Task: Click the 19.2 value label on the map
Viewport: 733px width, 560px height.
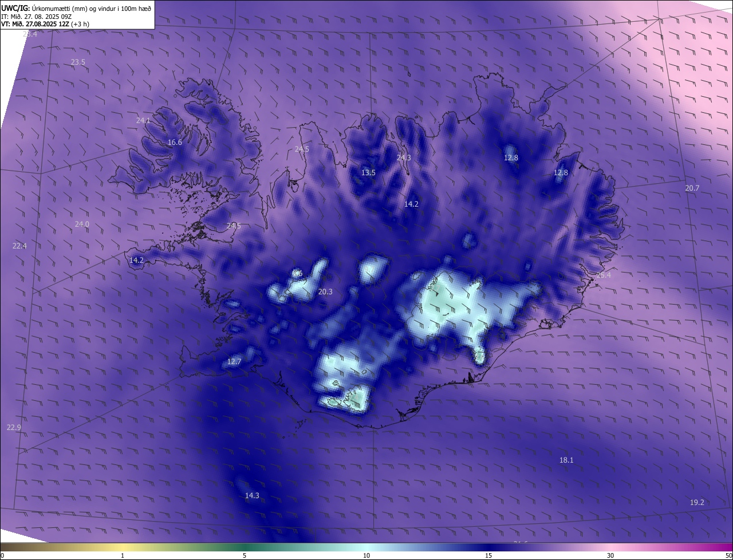Action: pyautogui.click(x=697, y=502)
